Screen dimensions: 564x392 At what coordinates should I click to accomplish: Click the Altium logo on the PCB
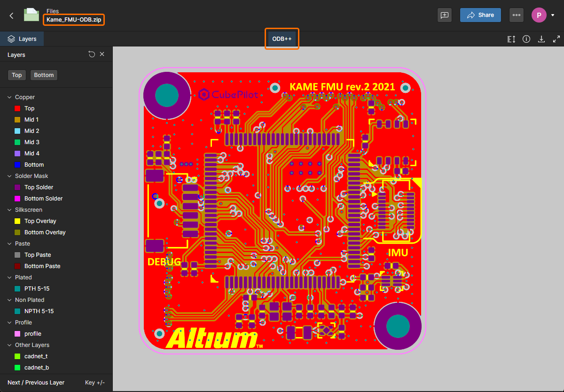(214, 338)
